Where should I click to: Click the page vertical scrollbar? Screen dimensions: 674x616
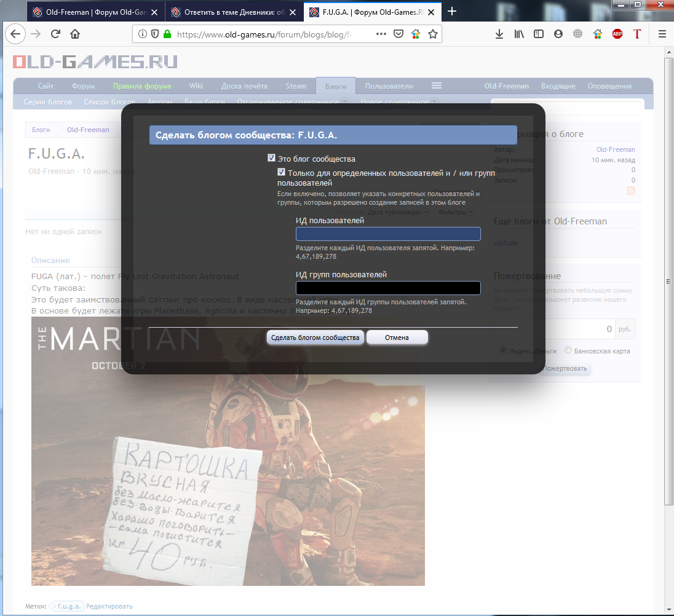[668, 282]
